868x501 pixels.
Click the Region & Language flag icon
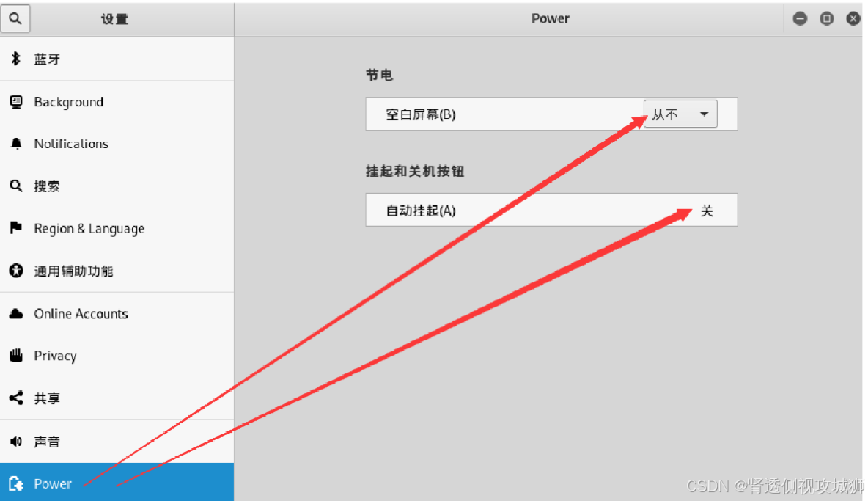coord(16,227)
